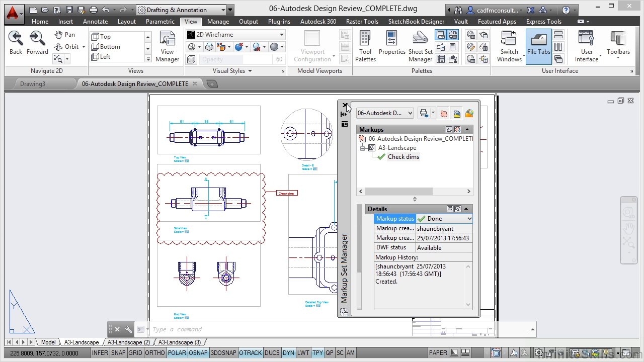
Task: Expand the Visual Styles panel dropdown
Action: pyautogui.click(x=232, y=71)
